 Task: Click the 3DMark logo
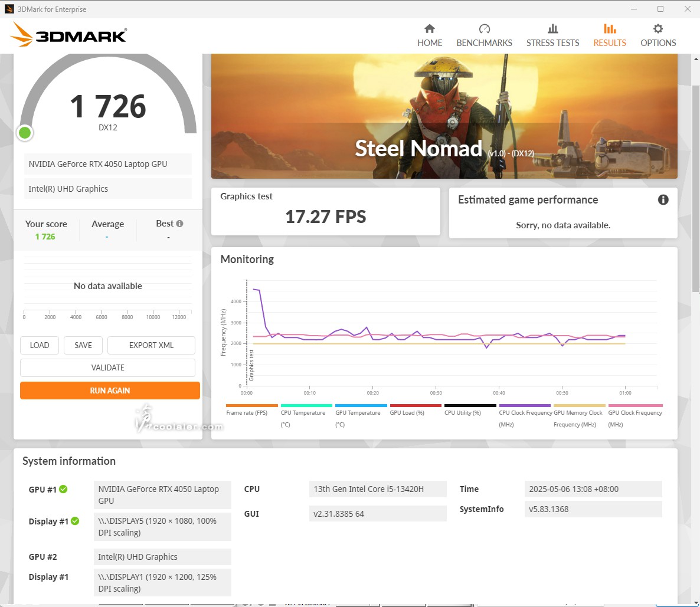(68, 35)
